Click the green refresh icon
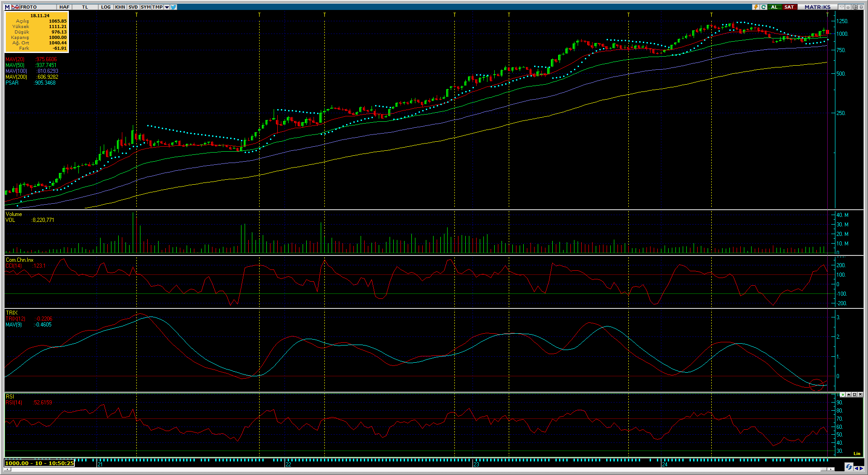868x475 pixels. tap(763, 7)
